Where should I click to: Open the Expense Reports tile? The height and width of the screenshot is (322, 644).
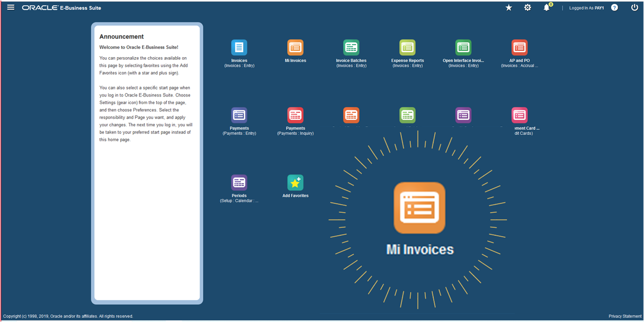pos(407,48)
